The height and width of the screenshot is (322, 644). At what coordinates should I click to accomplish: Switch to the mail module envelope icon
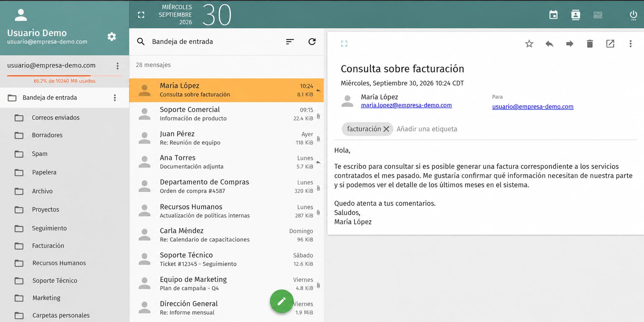click(598, 15)
